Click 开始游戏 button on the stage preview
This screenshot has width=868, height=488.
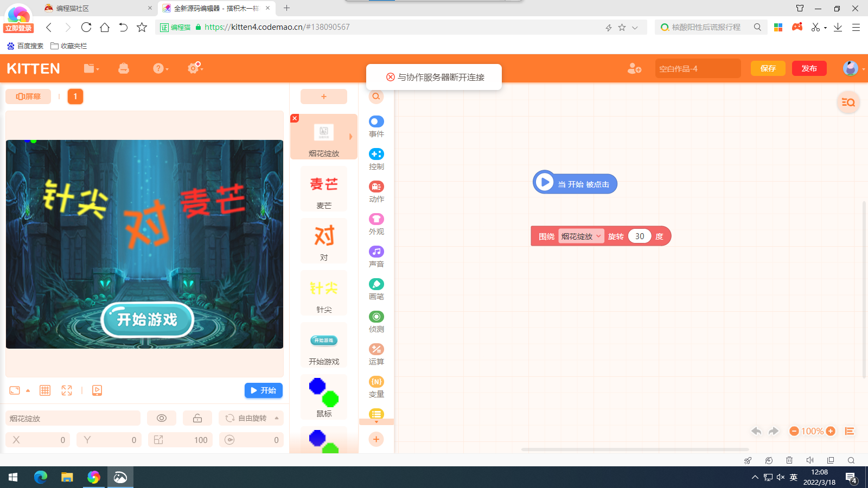pos(147,319)
